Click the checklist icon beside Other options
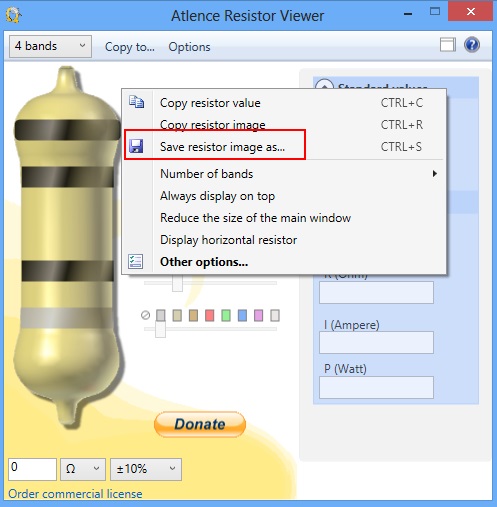Image resolution: width=497 pixels, height=507 pixels. (136, 262)
